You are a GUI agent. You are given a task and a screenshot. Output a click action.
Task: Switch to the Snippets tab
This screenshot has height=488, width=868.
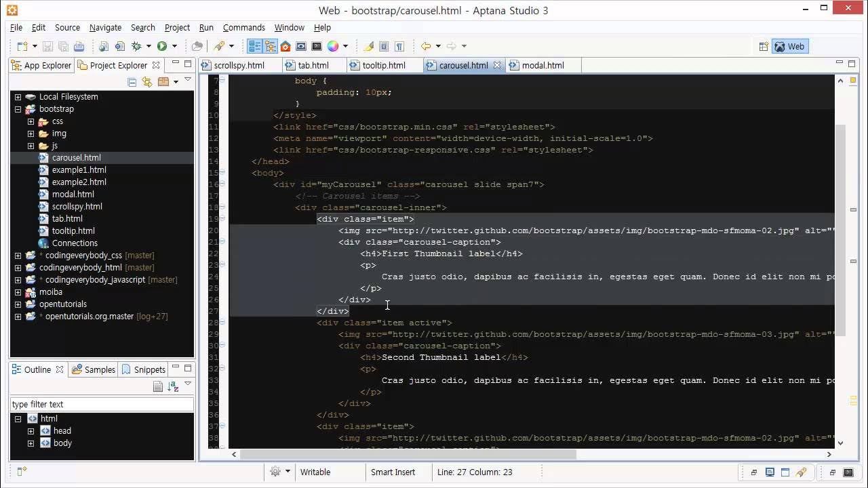coord(144,369)
